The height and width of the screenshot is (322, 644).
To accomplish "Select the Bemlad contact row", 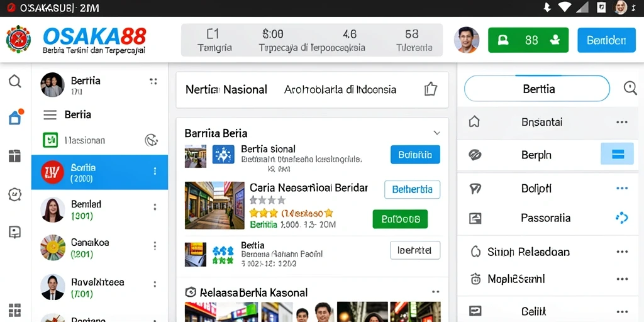I will [99, 209].
